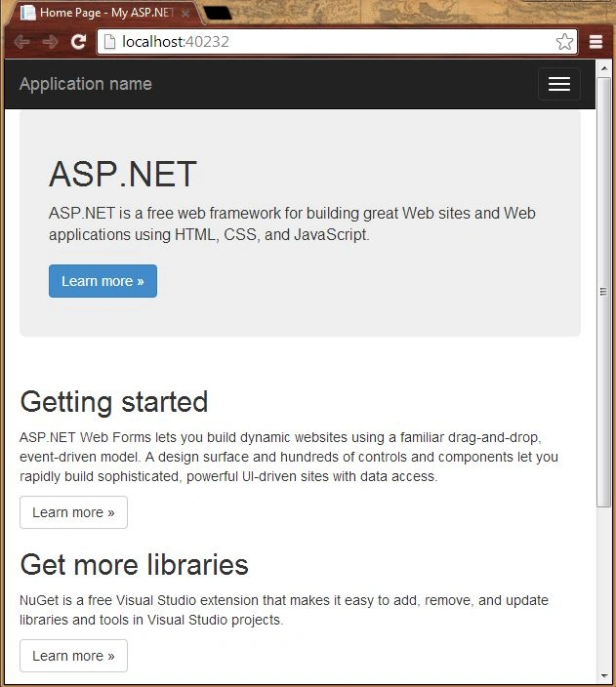
Task: Click the scrollbar down arrow
Action: point(604,675)
